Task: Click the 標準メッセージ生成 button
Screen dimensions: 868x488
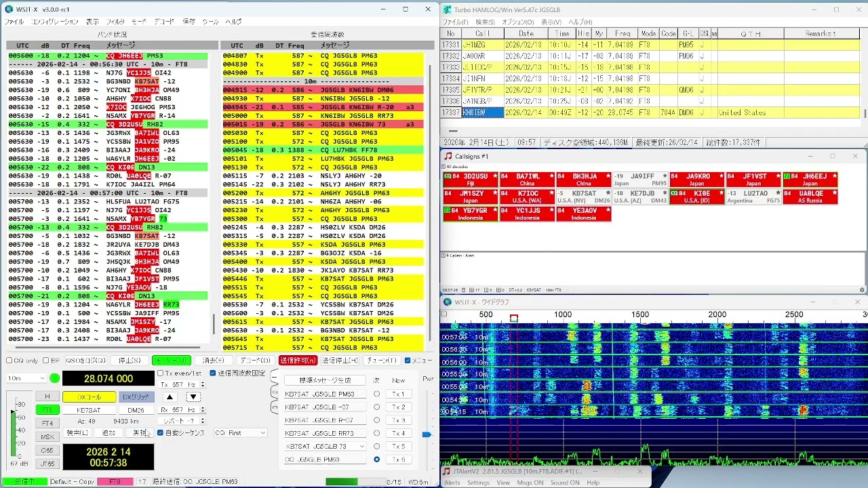Action: pos(325,380)
